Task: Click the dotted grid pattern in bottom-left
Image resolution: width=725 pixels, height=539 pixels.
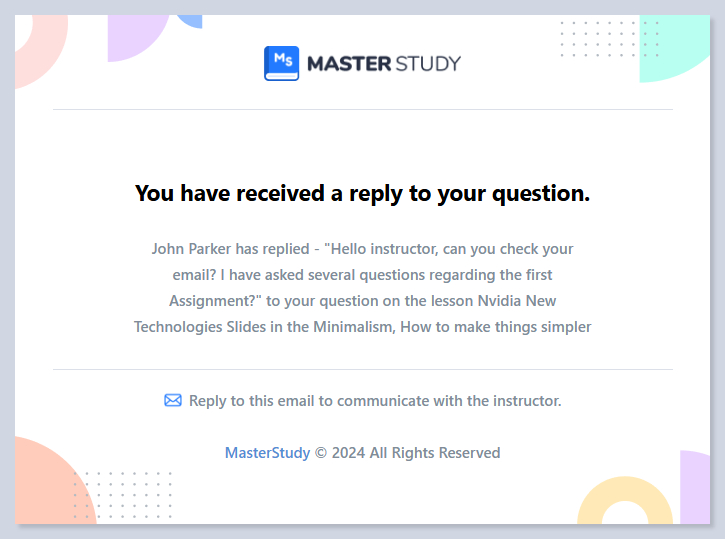Action: (122, 494)
